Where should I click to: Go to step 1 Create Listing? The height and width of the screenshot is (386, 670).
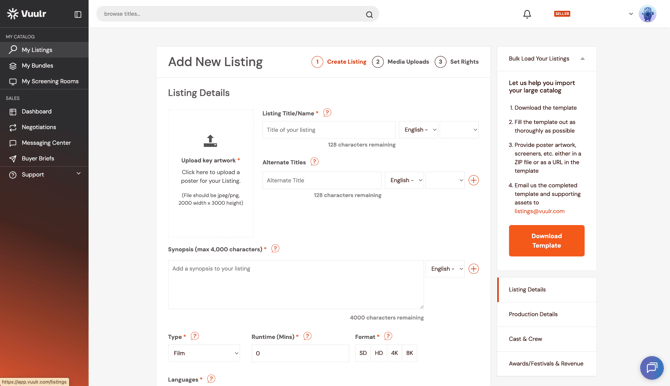(x=339, y=62)
